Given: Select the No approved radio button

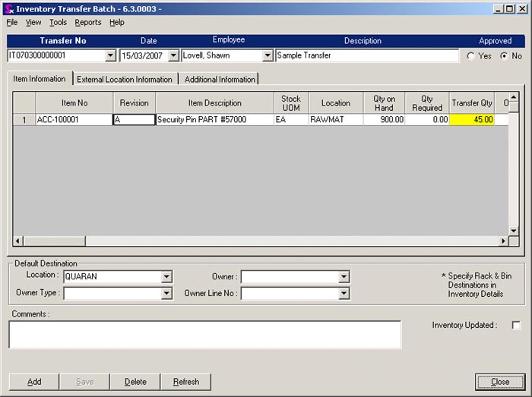Looking at the screenshot, I should click(503, 56).
